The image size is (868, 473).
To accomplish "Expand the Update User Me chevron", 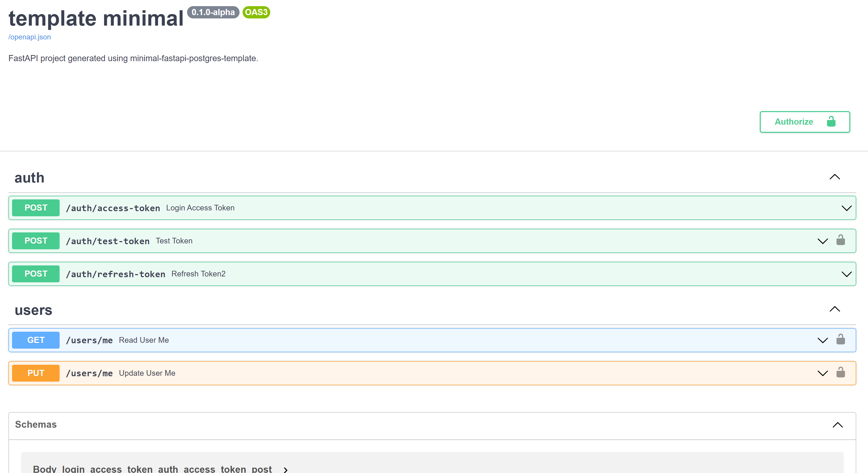I will (x=822, y=373).
